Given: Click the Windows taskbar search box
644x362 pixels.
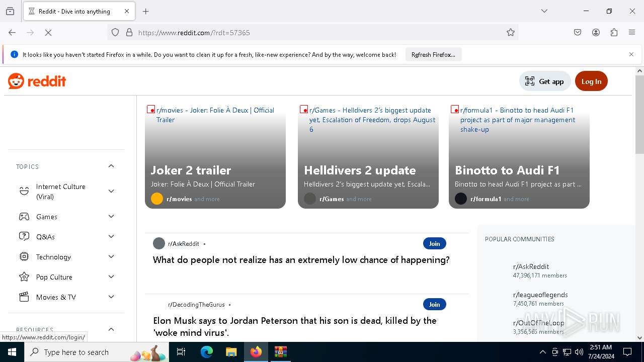Looking at the screenshot, I should coord(97,352).
